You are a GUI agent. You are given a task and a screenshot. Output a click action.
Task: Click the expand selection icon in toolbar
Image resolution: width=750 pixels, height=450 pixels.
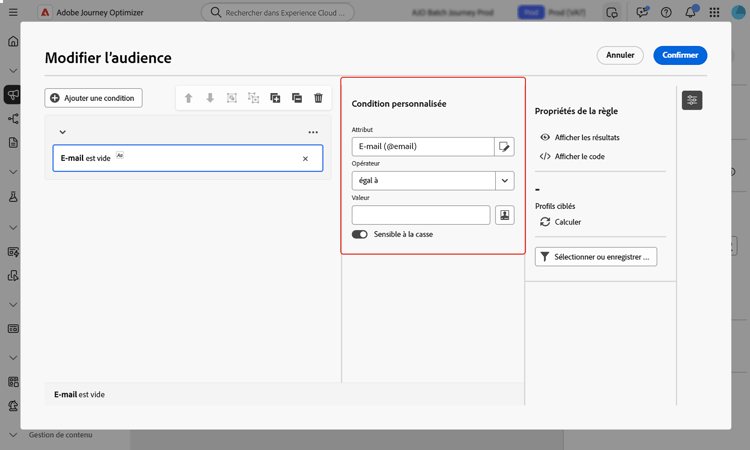coord(275,98)
